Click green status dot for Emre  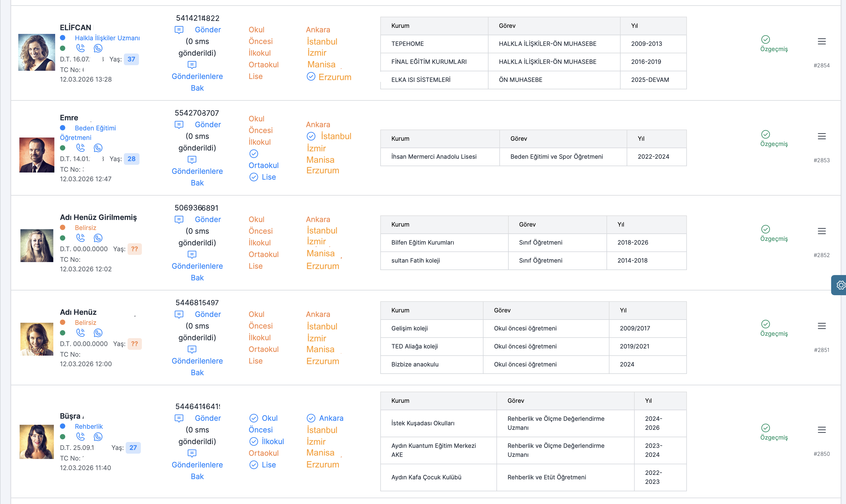pos(63,148)
